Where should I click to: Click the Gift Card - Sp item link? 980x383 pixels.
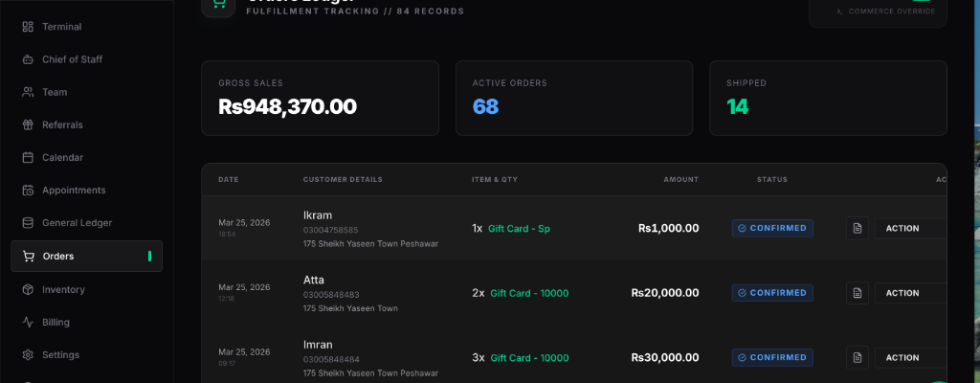coord(519,229)
